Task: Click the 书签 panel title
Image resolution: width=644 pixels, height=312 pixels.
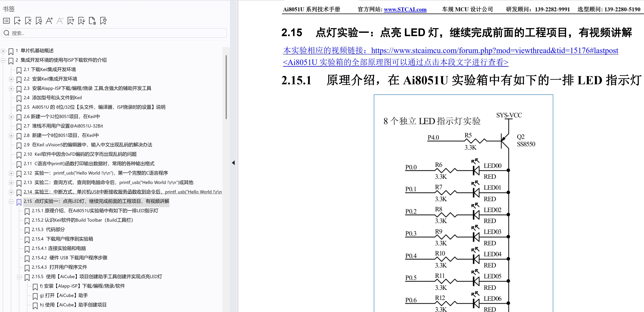Action: (9, 9)
